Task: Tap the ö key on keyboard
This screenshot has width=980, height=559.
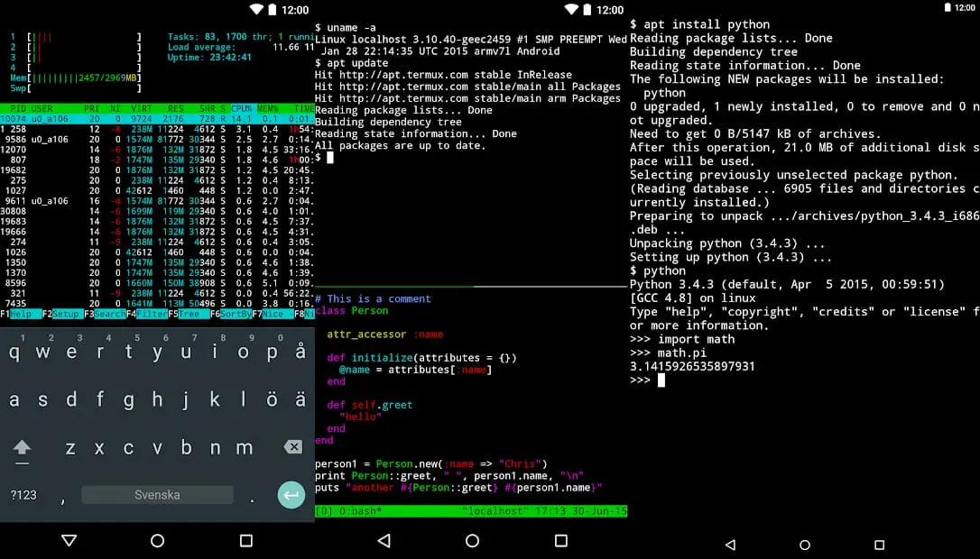Action: pyautogui.click(x=272, y=399)
